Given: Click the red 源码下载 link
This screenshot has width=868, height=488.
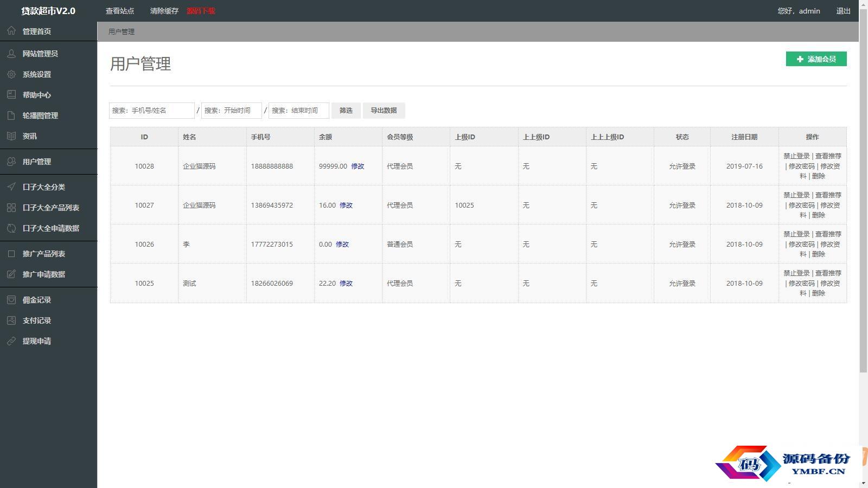Looking at the screenshot, I should pyautogui.click(x=201, y=11).
